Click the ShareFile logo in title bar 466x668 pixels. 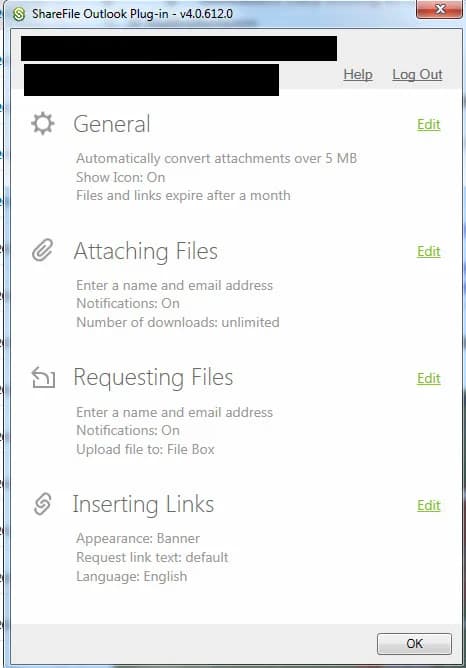(x=19, y=14)
